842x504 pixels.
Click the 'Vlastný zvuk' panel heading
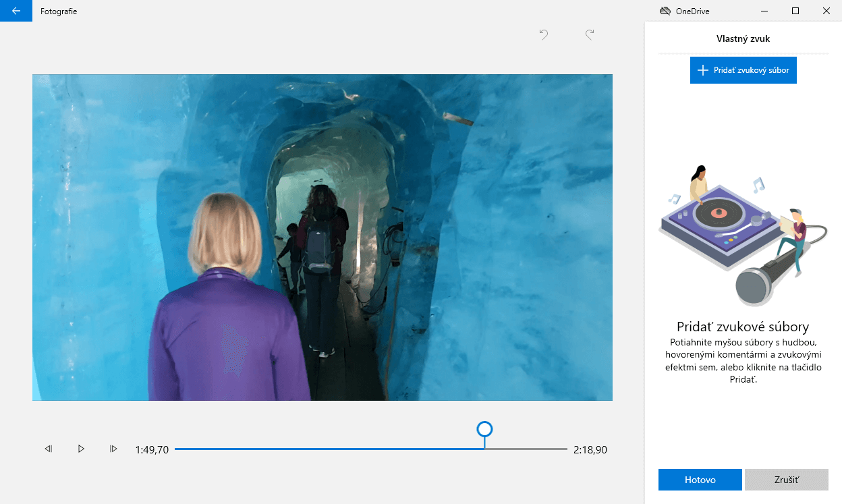(x=743, y=38)
